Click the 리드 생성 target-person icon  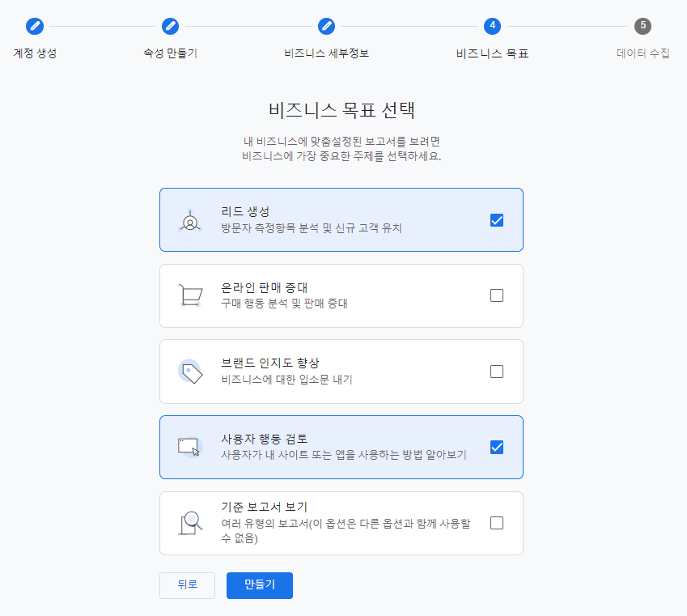pyautogui.click(x=190, y=220)
